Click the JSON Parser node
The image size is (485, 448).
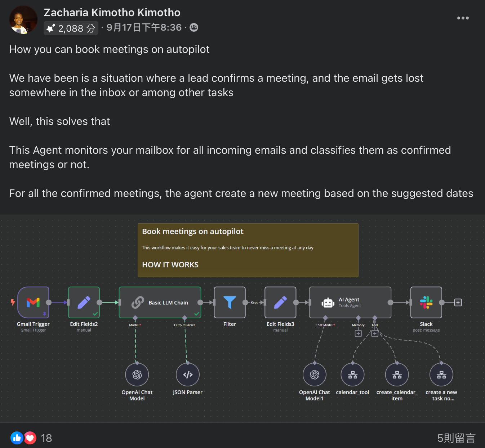pyautogui.click(x=188, y=375)
